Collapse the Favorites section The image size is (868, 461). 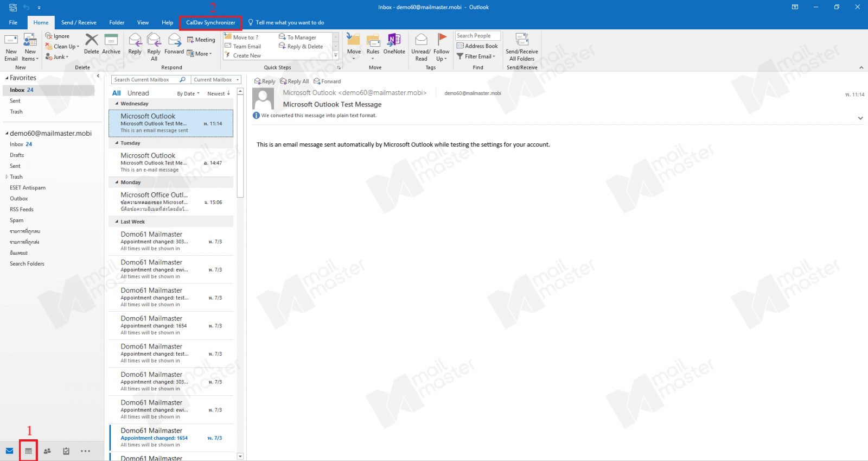coord(6,78)
